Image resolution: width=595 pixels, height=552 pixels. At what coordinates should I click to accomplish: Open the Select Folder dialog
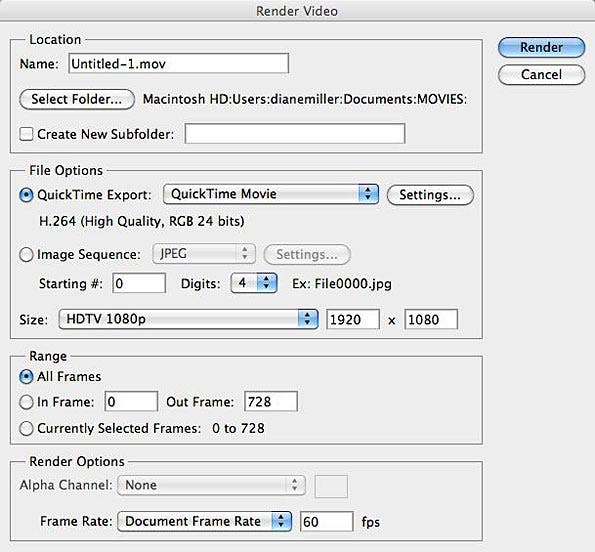[x=77, y=99]
